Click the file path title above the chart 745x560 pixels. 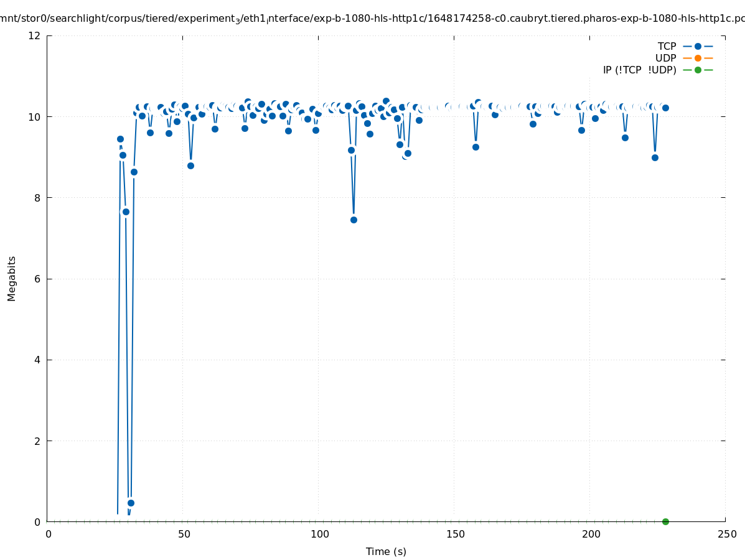pyautogui.click(x=372, y=19)
